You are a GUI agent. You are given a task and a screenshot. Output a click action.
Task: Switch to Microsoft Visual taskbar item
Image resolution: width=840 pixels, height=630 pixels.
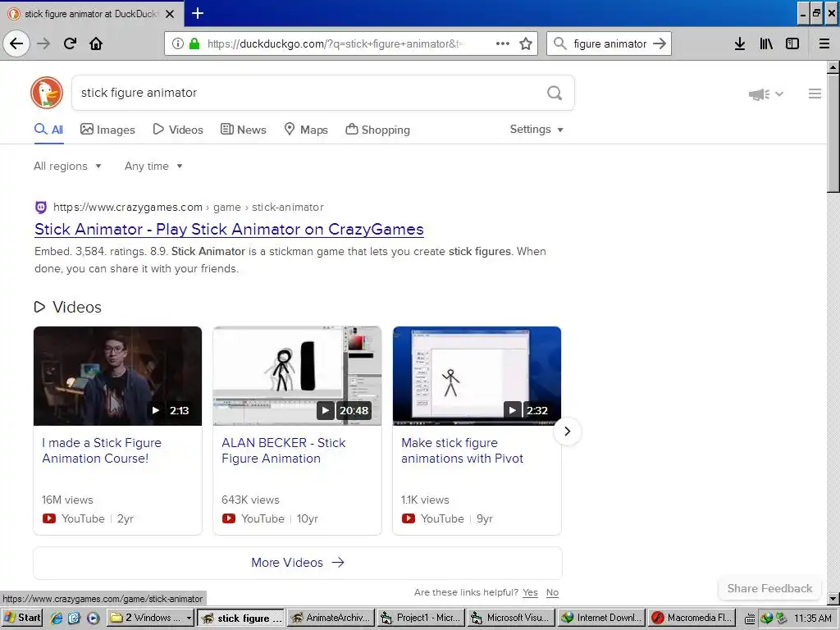(x=510, y=618)
